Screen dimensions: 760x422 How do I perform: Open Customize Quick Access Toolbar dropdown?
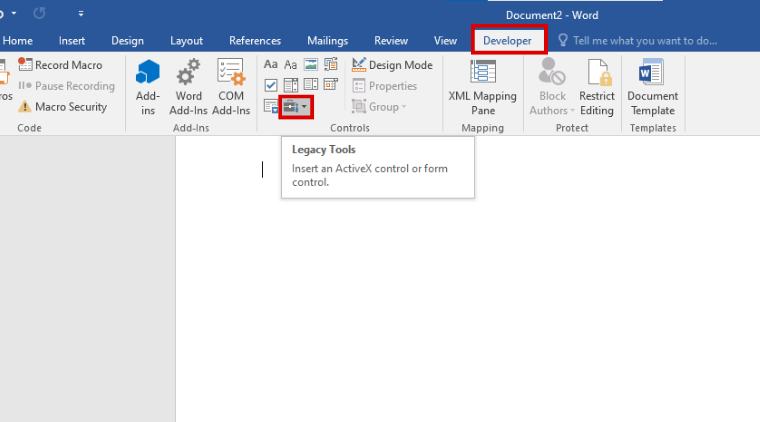[x=81, y=14]
